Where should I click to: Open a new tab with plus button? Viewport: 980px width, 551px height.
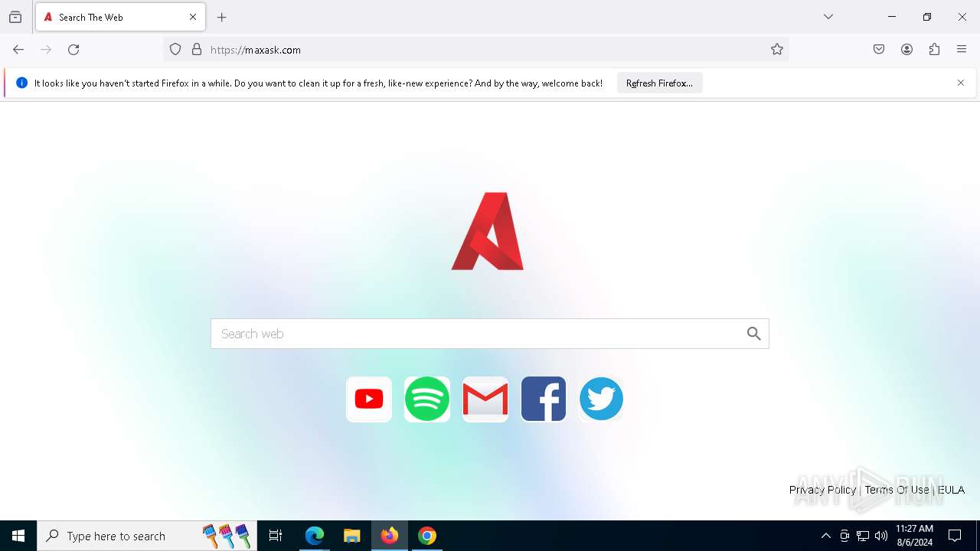point(222,17)
